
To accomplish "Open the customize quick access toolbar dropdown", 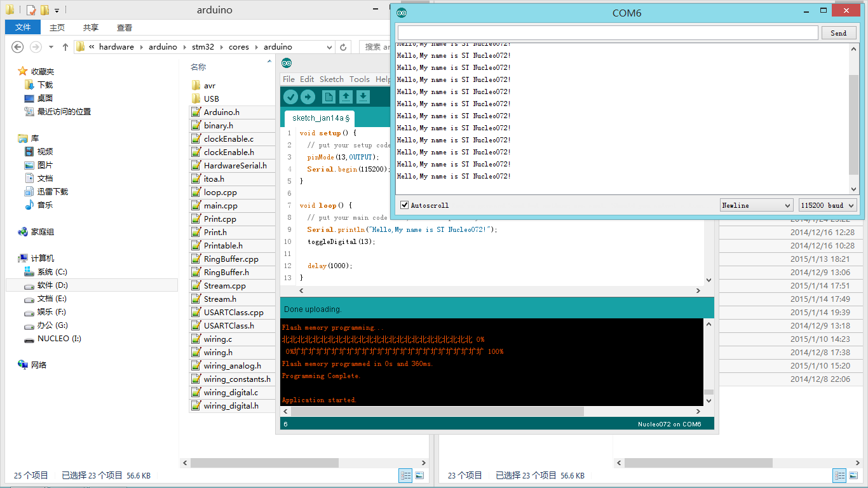I will [57, 10].
